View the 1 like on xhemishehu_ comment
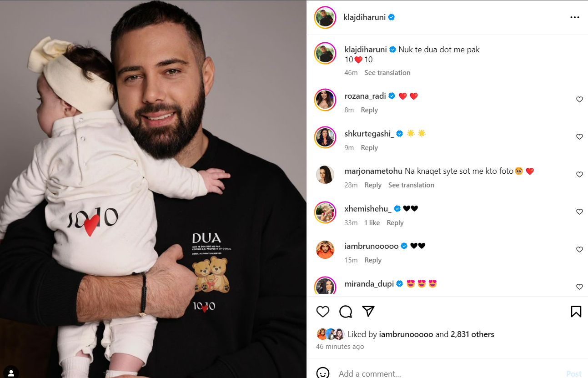 pos(372,223)
